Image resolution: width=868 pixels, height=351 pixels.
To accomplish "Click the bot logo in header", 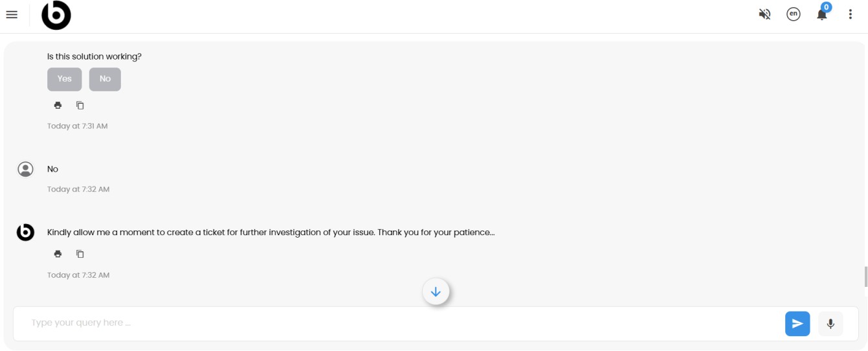I will tap(56, 16).
